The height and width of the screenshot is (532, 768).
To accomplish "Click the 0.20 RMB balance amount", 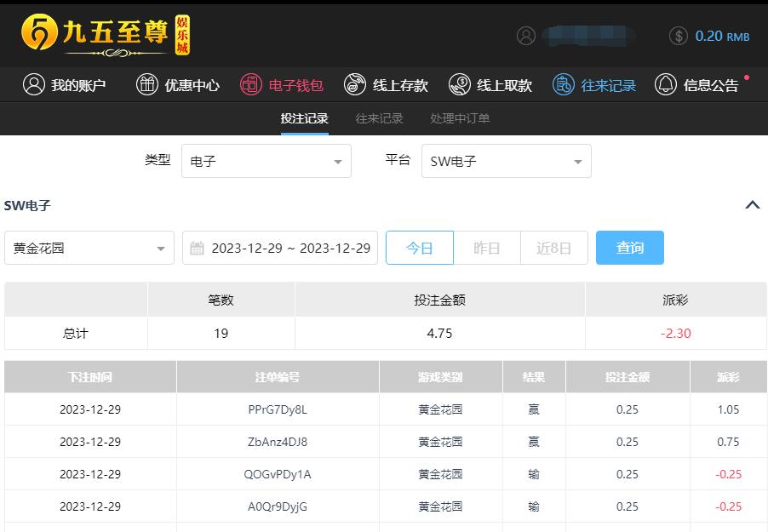I will tap(722, 36).
